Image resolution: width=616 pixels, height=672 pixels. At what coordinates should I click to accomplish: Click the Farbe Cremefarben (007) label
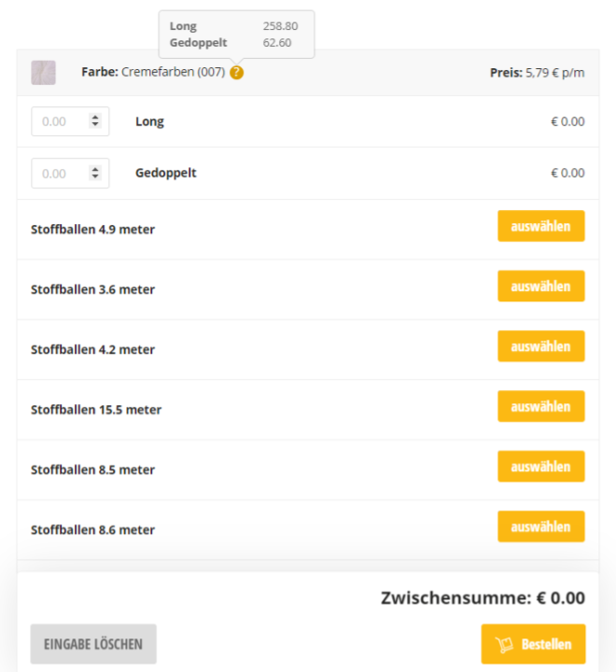[x=153, y=72]
